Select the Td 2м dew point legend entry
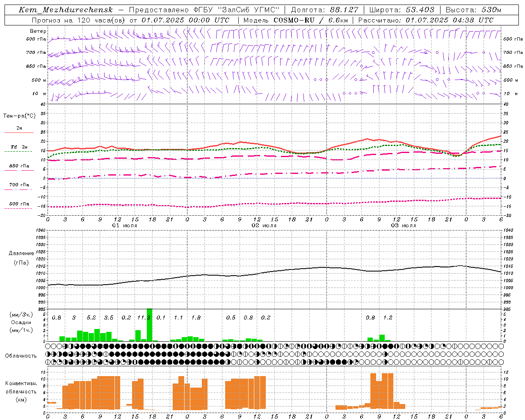This screenshot has height=420, width=525. (19, 147)
